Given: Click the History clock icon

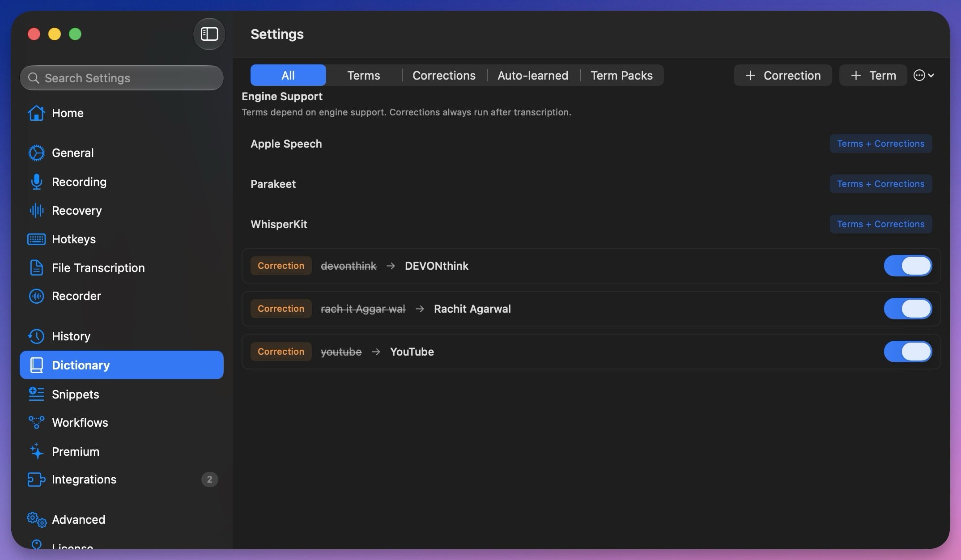Looking at the screenshot, I should click(x=36, y=336).
